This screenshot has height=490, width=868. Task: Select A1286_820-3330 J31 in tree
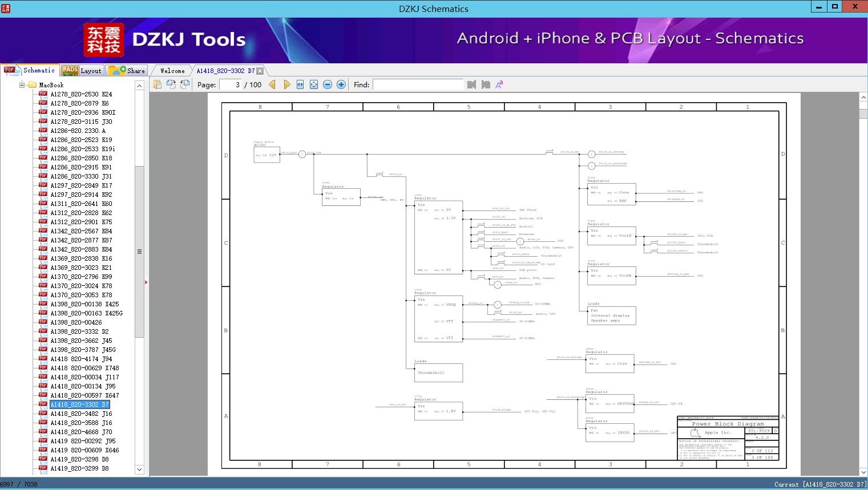pyautogui.click(x=81, y=176)
